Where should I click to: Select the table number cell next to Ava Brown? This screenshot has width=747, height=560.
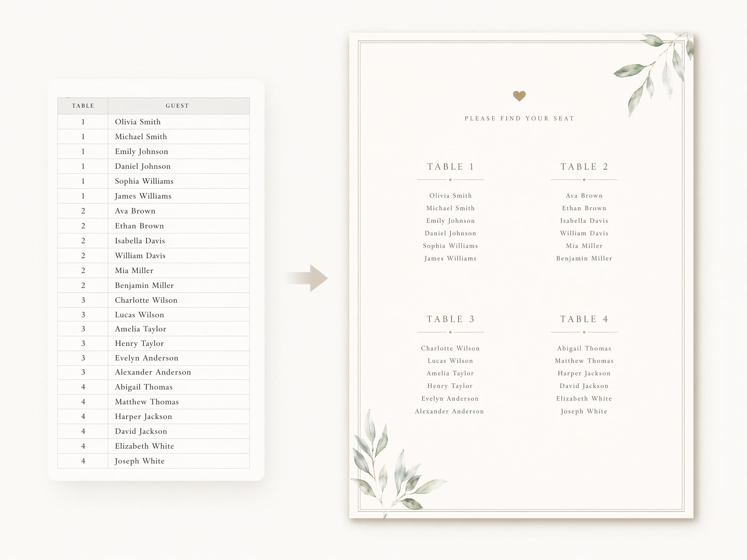tap(83, 211)
